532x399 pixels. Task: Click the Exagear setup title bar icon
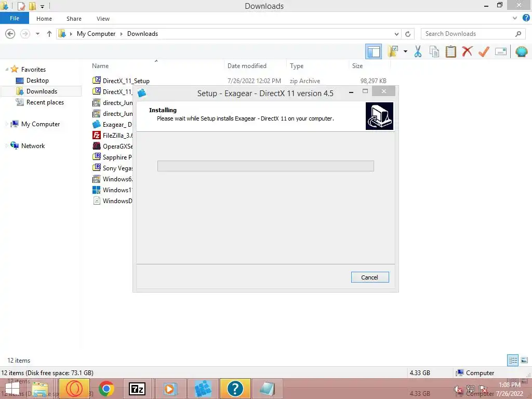click(x=142, y=93)
